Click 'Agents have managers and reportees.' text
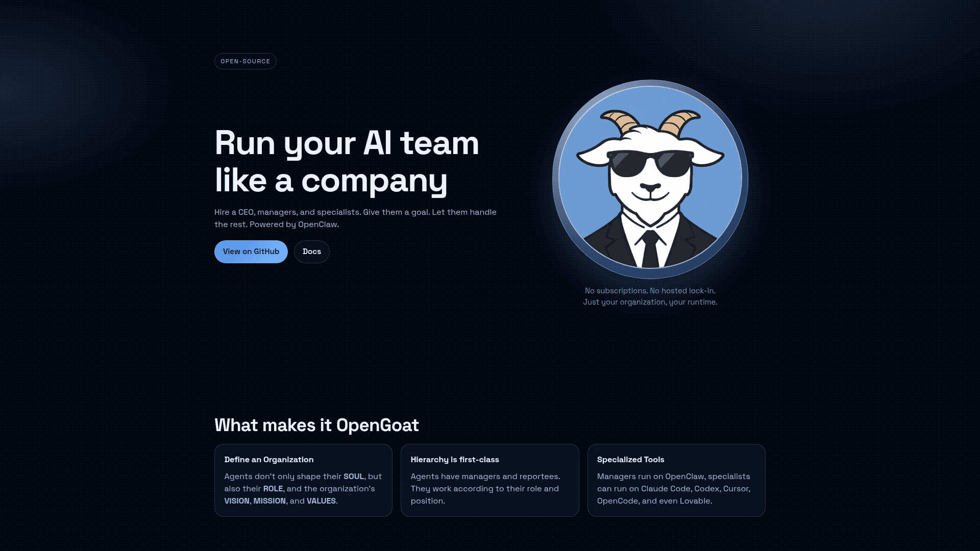This screenshot has height=551, width=980. tap(485, 477)
